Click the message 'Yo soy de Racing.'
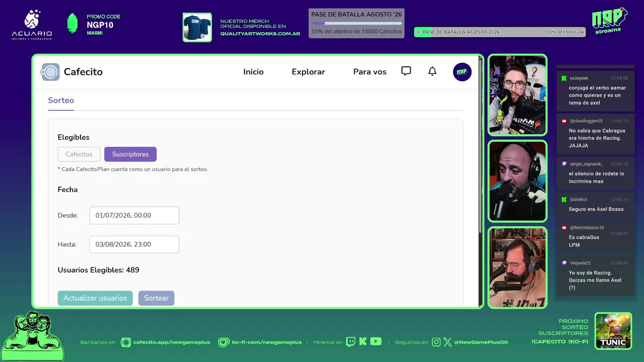The height and width of the screenshot is (362, 644). click(x=595, y=280)
